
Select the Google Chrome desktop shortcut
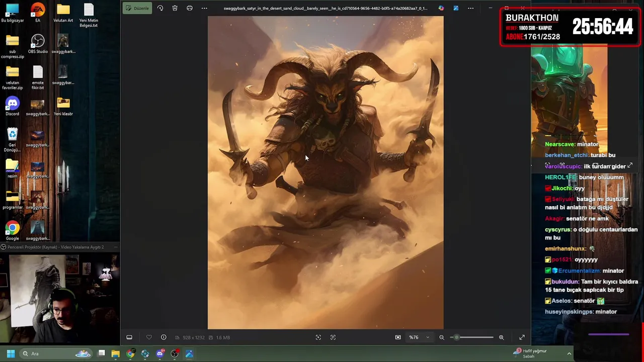coord(13,231)
